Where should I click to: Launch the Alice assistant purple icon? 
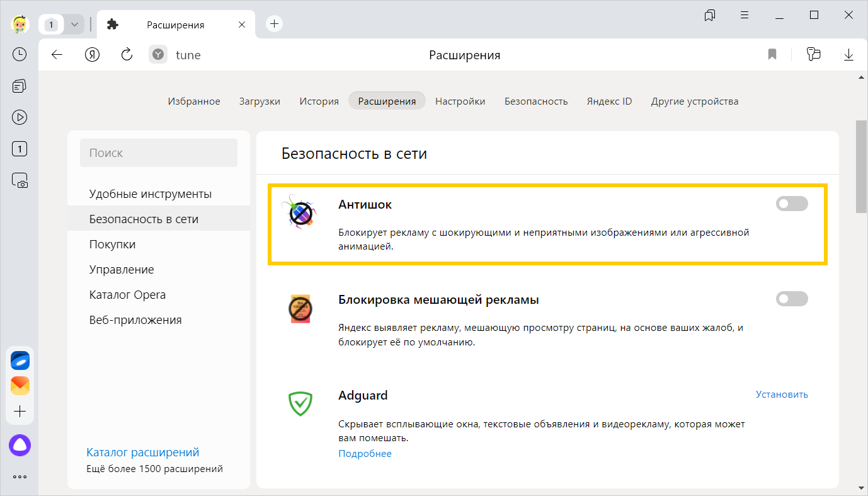pyautogui.click(x=20, y=446)
